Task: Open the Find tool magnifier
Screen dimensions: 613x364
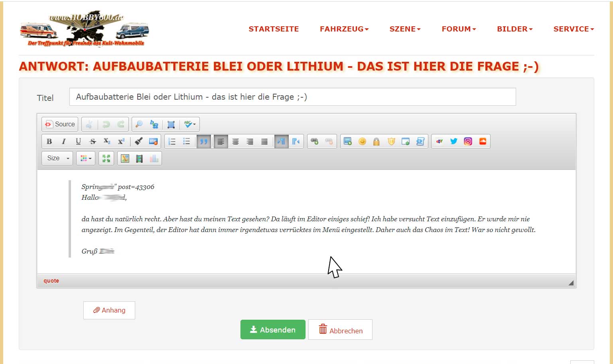Action: tap(139, 124)
